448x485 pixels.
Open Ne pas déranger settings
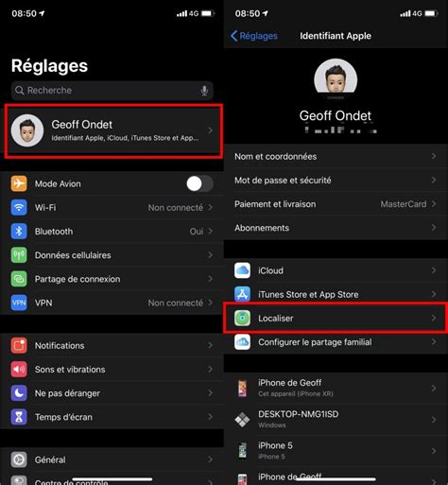[112, 393]
